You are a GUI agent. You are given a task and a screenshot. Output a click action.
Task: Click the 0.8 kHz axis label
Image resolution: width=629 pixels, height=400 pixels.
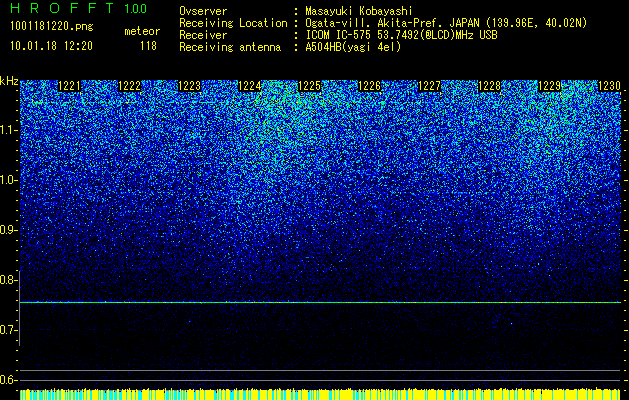8,280
